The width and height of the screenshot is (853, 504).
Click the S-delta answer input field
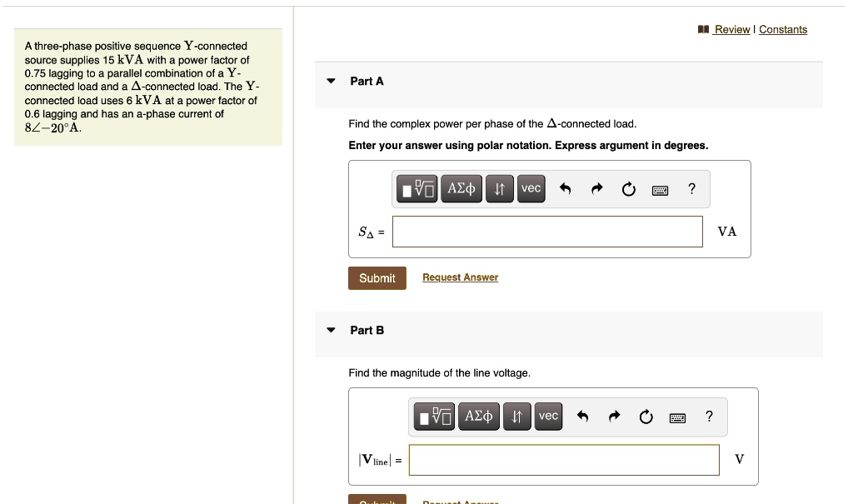pyautogui.click(x=547, y=232)
